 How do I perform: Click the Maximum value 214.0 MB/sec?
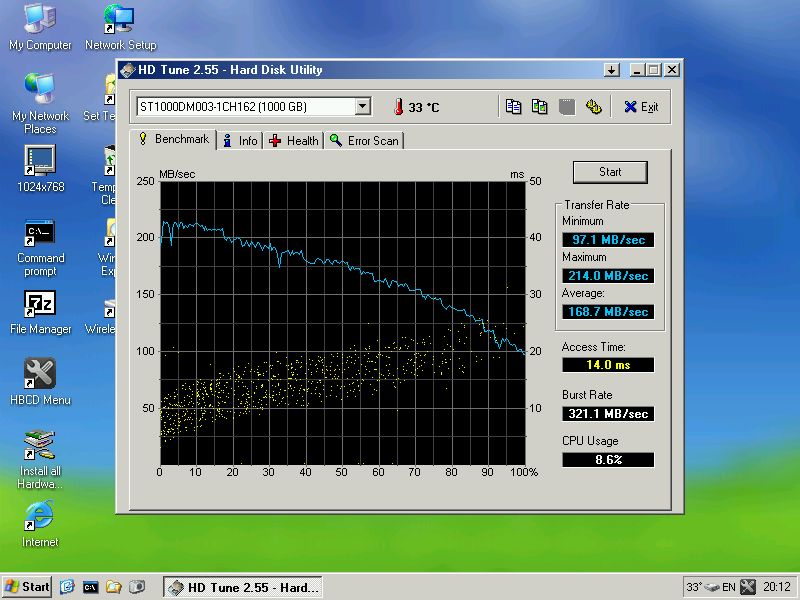point(608,276)
